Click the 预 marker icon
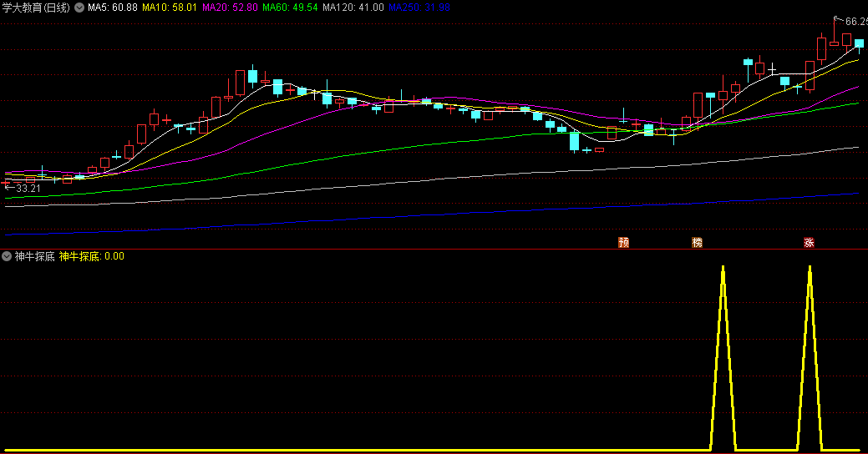The height and width of the screenshot is (454, 868). click(x=624, y=242)
